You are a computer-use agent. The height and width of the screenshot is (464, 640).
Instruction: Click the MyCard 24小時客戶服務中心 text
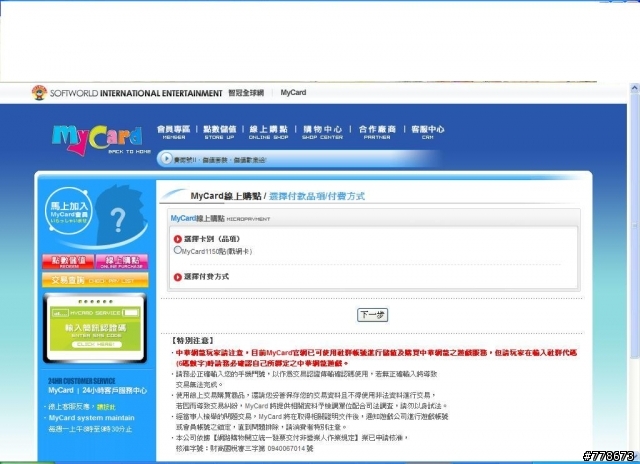pos(97,391)
